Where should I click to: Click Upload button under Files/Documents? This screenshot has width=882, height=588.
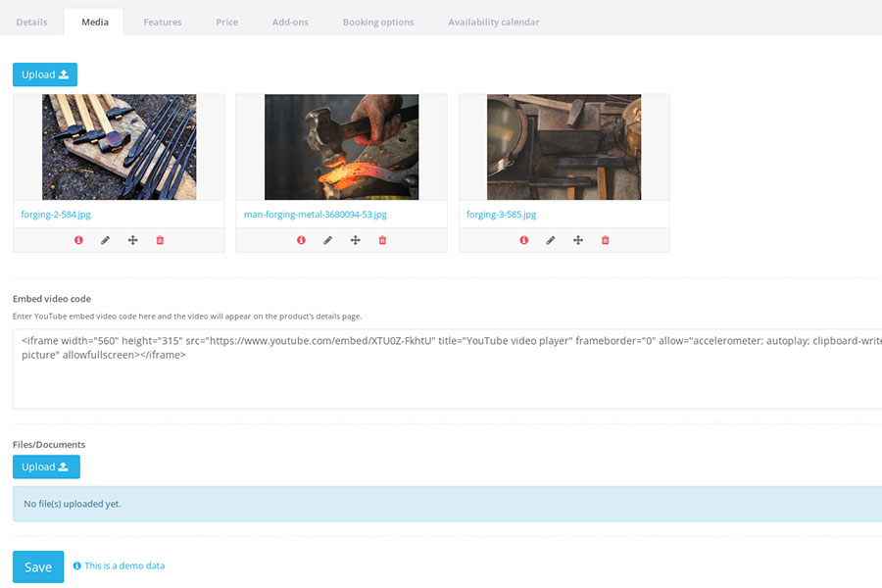point(46,466)
